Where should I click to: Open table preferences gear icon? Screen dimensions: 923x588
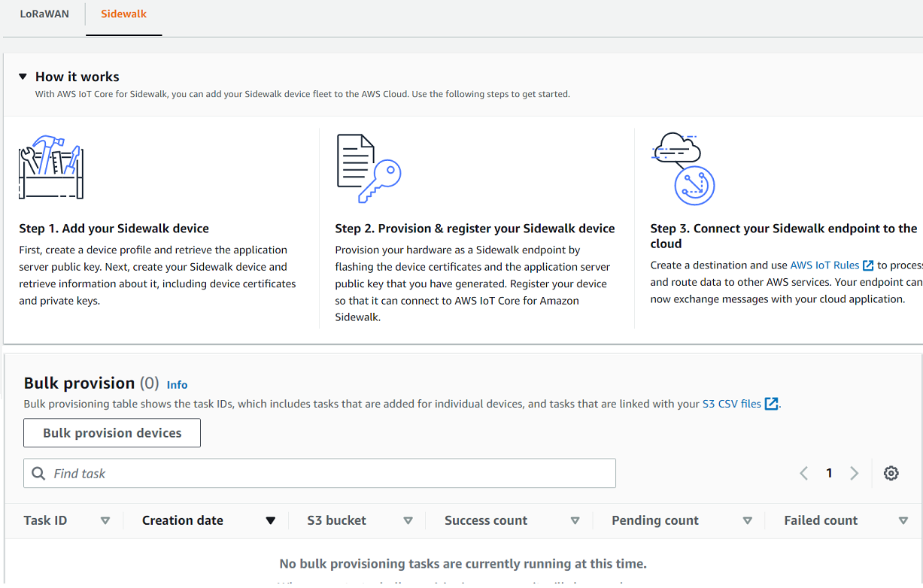pos(891,474)
